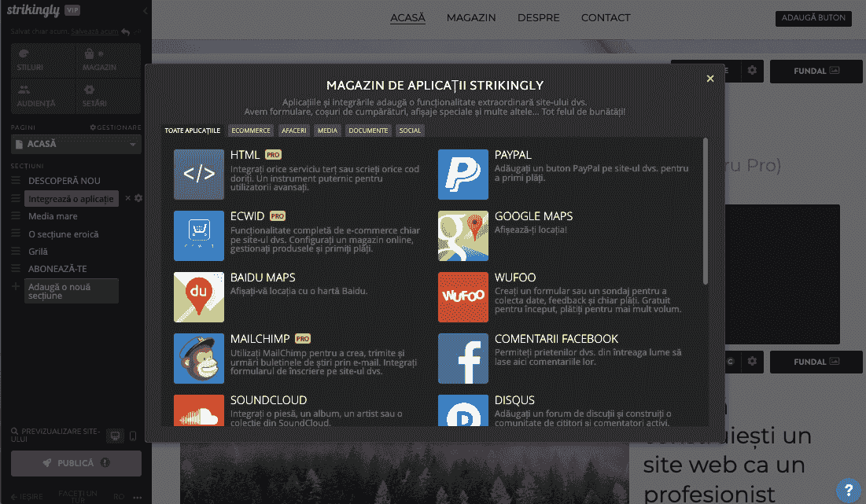Click drag handle icon of Media mare
Image resolution: width=866 pixels, height=504 pixels.
click(x=16, y=216)
